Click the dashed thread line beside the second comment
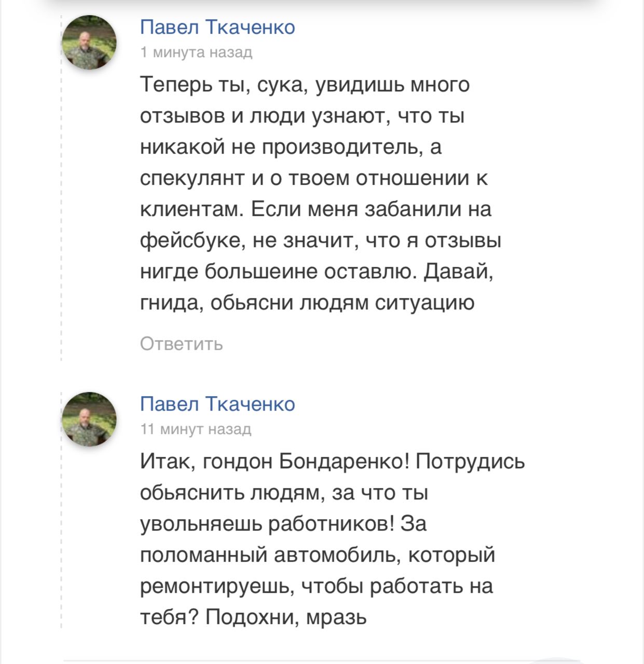644x664 pixels. (61, 510)
